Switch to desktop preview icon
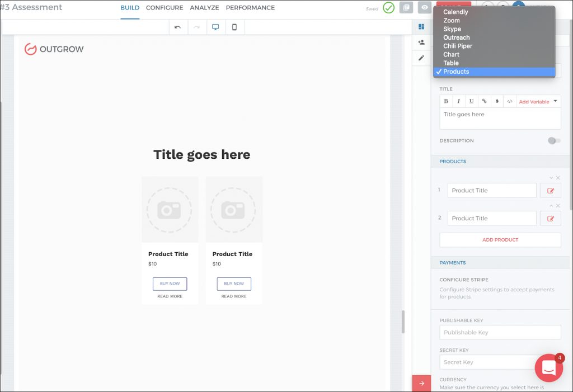The image size is (573, 392). 215,27
